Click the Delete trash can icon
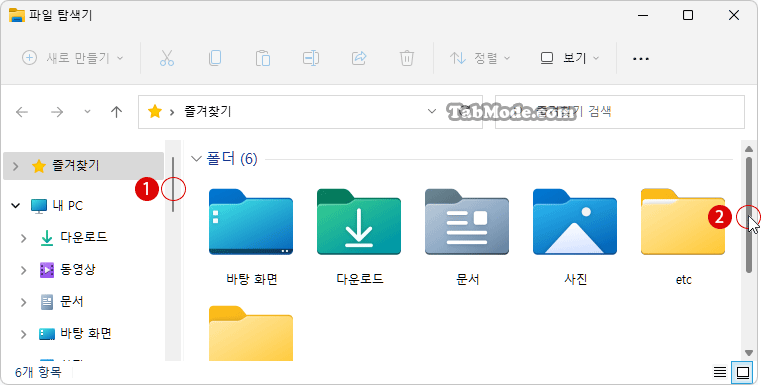The image size is (763, 385). tap(406, 58)
